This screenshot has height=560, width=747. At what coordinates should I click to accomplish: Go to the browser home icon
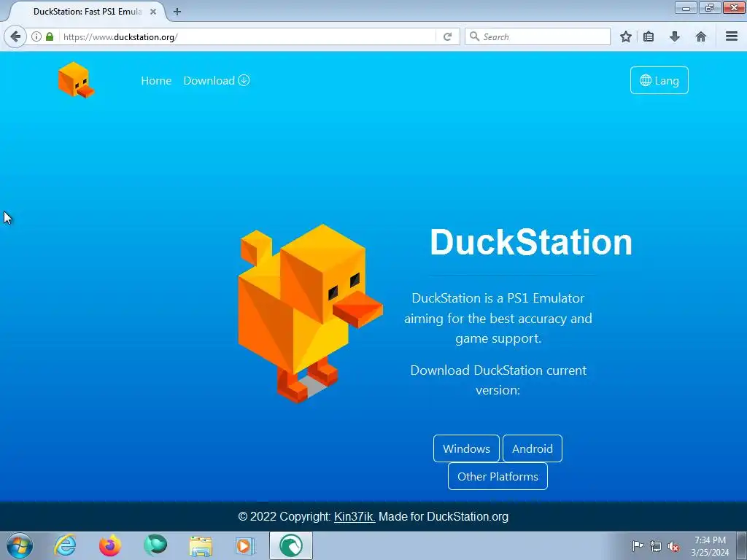pos(701,36)
